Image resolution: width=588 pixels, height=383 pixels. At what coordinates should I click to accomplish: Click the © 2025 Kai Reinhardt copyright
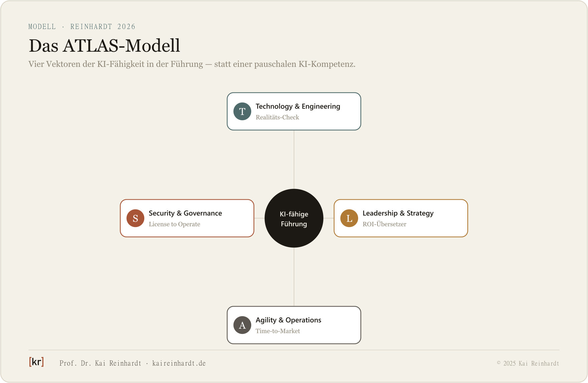click(528, 363)
